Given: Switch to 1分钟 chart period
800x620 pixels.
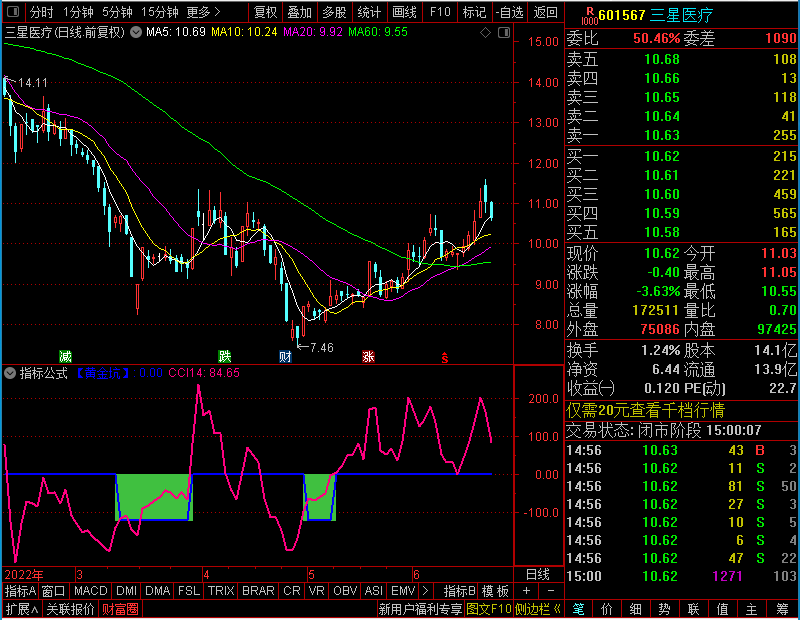Looking at the screenshot, I should 78,12.
